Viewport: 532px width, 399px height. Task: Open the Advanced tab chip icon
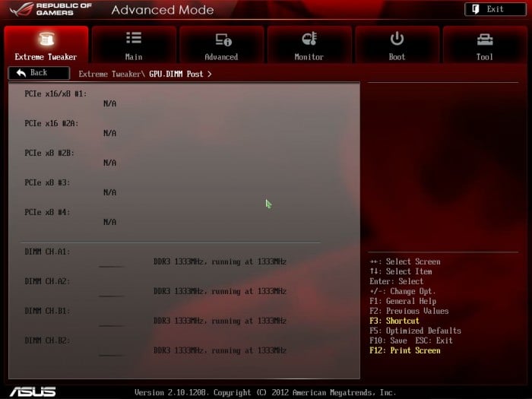(222, 39)
